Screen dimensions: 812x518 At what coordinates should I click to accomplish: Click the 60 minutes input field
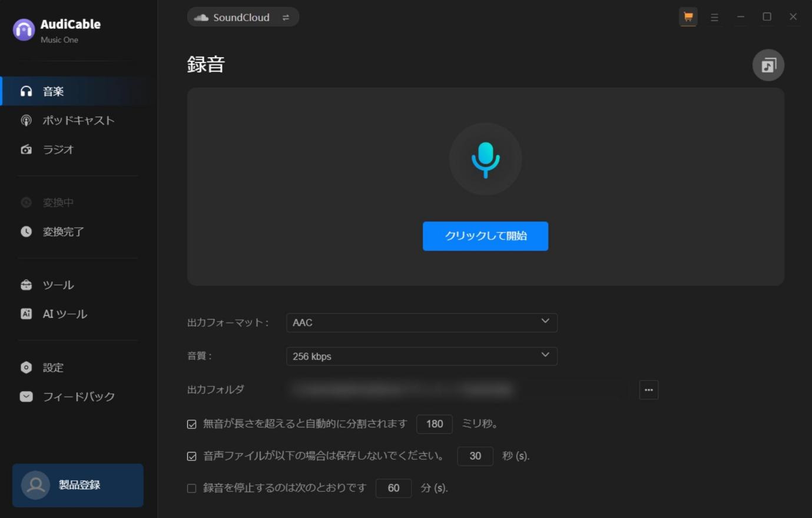[x=393, y=488]
